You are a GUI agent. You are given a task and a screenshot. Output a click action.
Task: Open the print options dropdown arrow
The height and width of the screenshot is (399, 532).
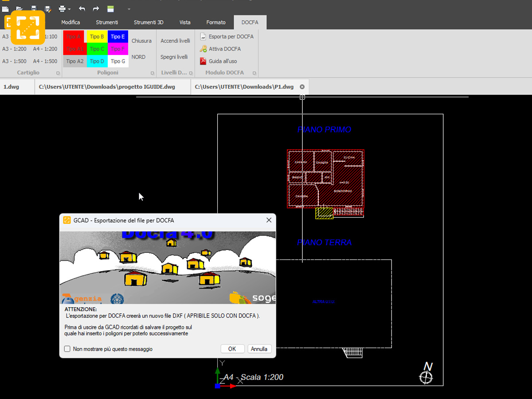(69, 9)
